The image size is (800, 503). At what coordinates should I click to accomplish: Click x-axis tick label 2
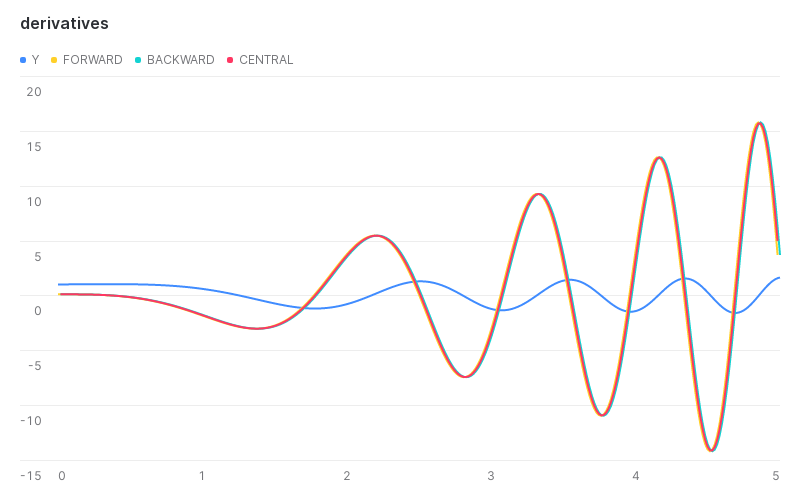pyautogui.click(x=347, y=475)
